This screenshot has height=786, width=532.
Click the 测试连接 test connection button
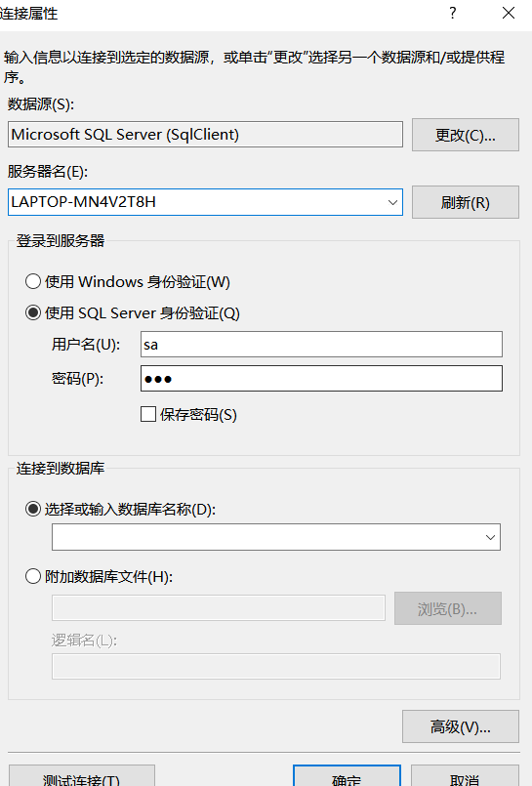click(x=82, y=777)
